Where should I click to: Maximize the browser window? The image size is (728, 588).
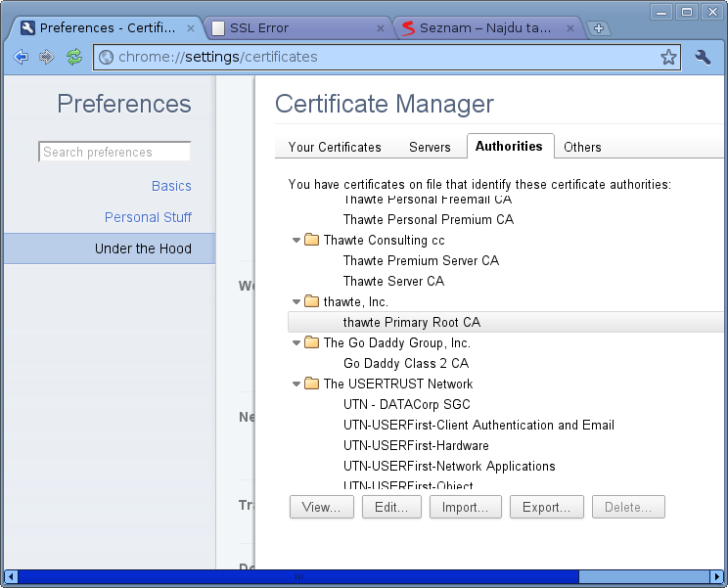pos(687,12)
